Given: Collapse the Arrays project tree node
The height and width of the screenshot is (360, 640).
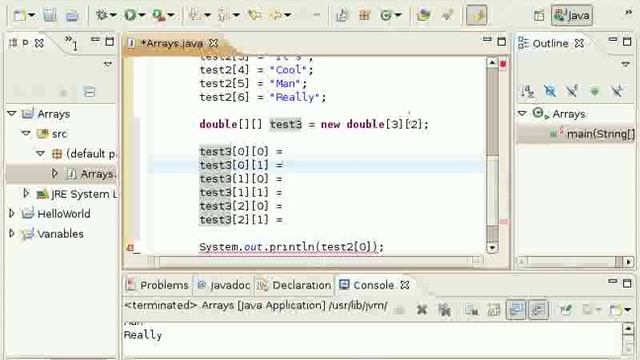Looking at the screenshot, I should click(x=12, y=113).
